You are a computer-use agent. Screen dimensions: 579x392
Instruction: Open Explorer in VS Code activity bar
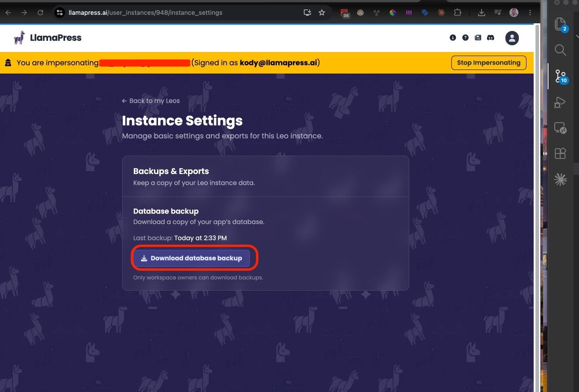pos(560,24)
